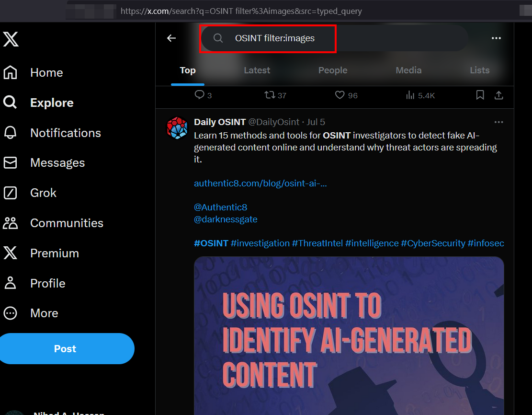Open Premium in the sidebar
Screen dimensions: 532x415
(41, 253)
